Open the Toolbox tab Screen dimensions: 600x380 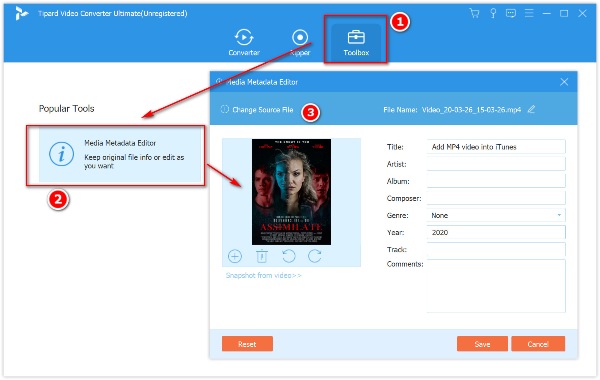pos(356,42)
